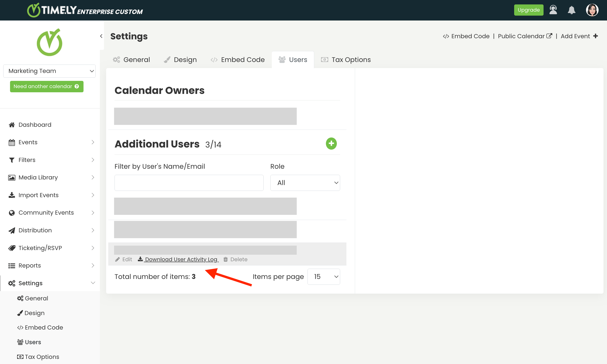Select the Users tab
607x364 pixels.
[293, 60]
